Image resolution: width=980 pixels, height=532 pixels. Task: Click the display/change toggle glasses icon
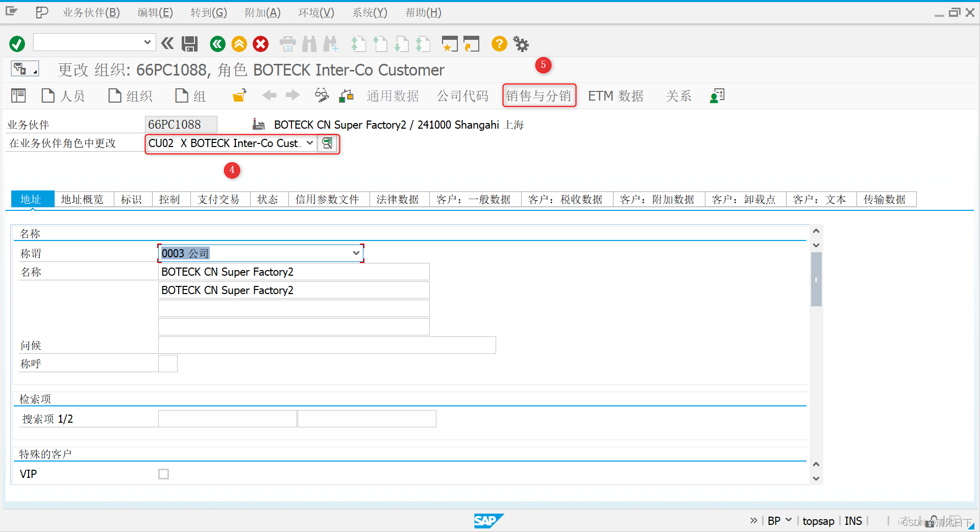322,95
